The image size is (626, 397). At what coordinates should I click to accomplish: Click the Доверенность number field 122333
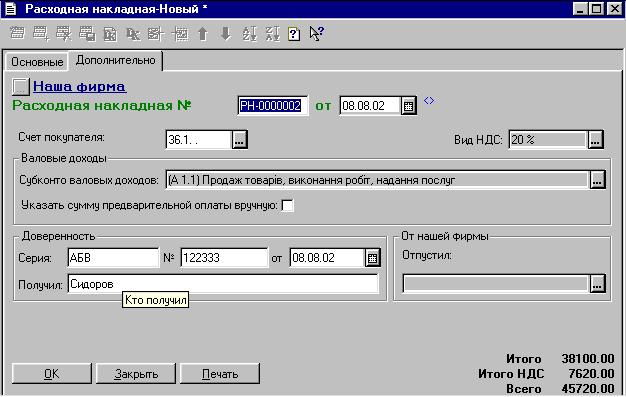pos(224,258)
